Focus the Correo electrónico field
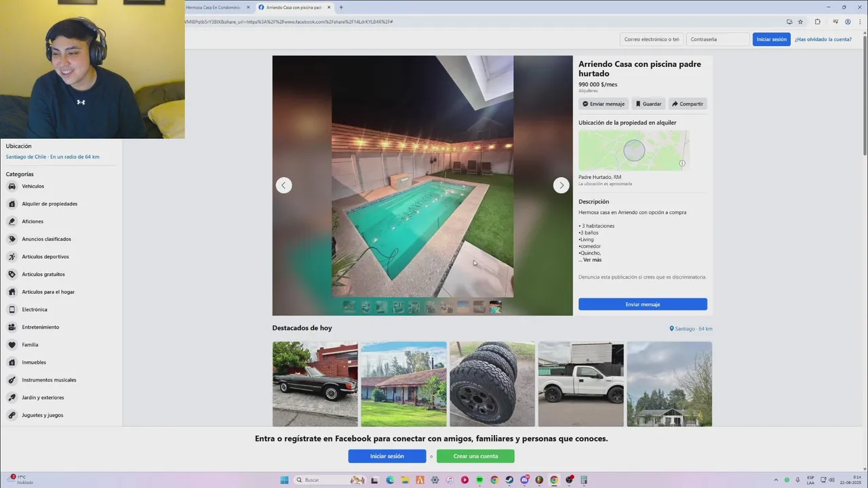 click(x=652, y=39)
